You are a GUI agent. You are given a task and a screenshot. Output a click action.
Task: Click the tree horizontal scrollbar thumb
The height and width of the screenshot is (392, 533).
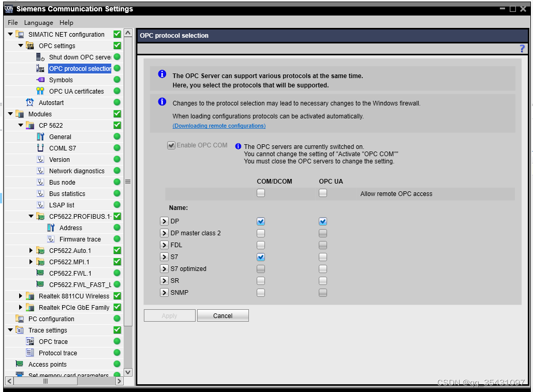point(45,381)
